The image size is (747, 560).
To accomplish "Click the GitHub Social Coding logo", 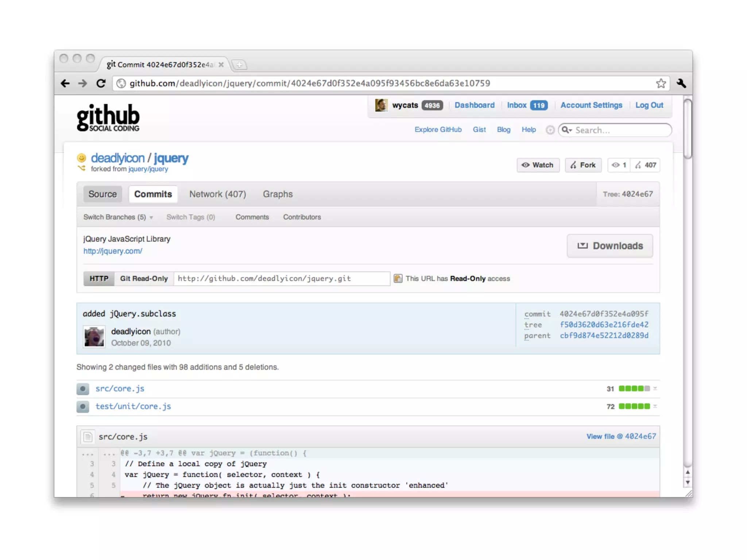I will pyautogui.click(x=108, y=117).
